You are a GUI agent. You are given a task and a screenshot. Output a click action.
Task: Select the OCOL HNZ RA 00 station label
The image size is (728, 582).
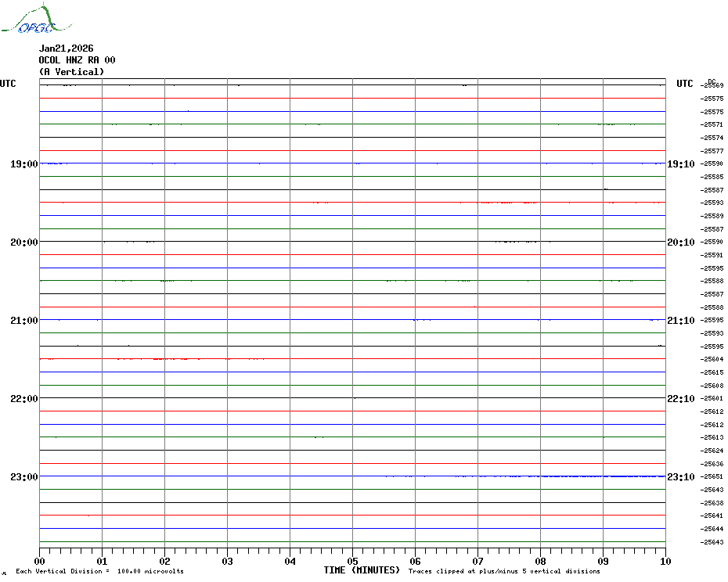[77, 60]
